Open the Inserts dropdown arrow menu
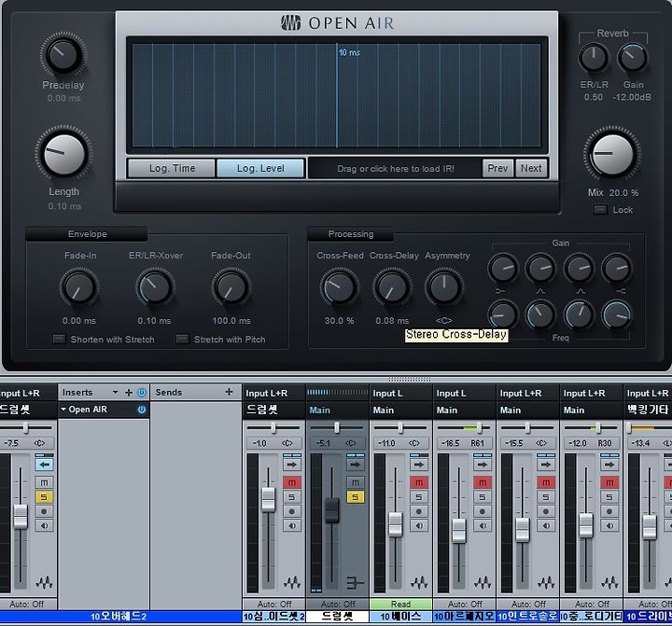This screenshot has width=672, height=626. click(x=115, y=393)
